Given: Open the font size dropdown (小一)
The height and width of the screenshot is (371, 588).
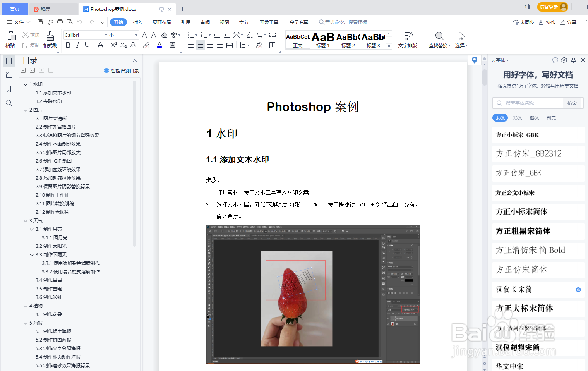Looking at the screenshot, I should [136, 35].
